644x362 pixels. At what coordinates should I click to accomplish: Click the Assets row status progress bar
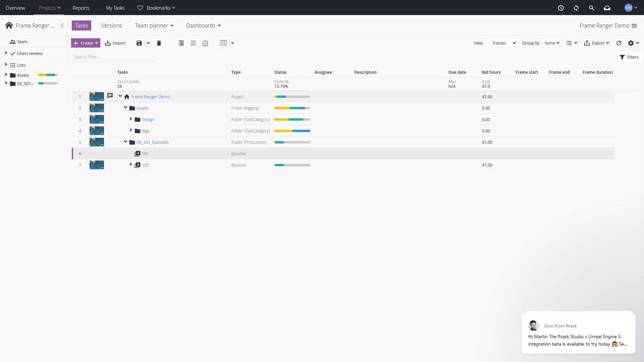pyautogui.click(x=292, y=108)
